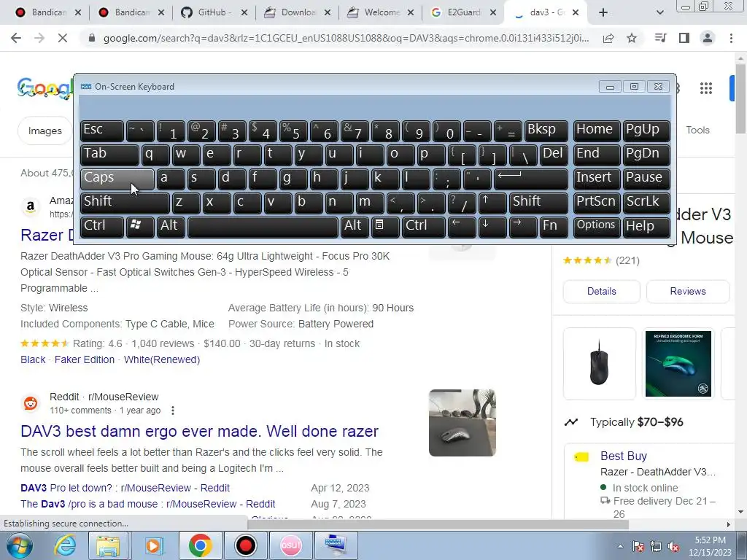Viewport: 747px width, 560px height.
Task: Click the horizontal scrollbar right arrow
Action: pyautogui.click(x=729, y=524)
